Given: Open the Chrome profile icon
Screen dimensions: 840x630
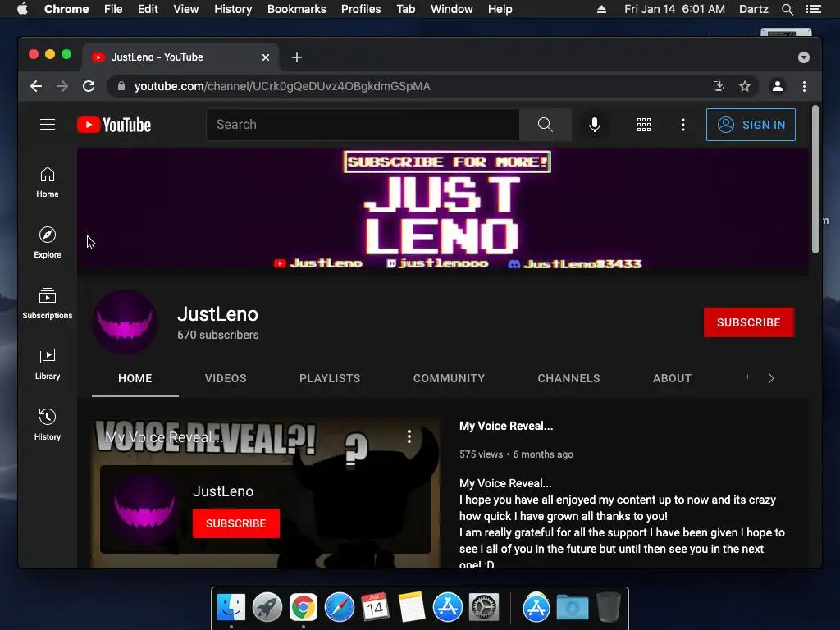Looking at the screenshot, I should point(778,86).
